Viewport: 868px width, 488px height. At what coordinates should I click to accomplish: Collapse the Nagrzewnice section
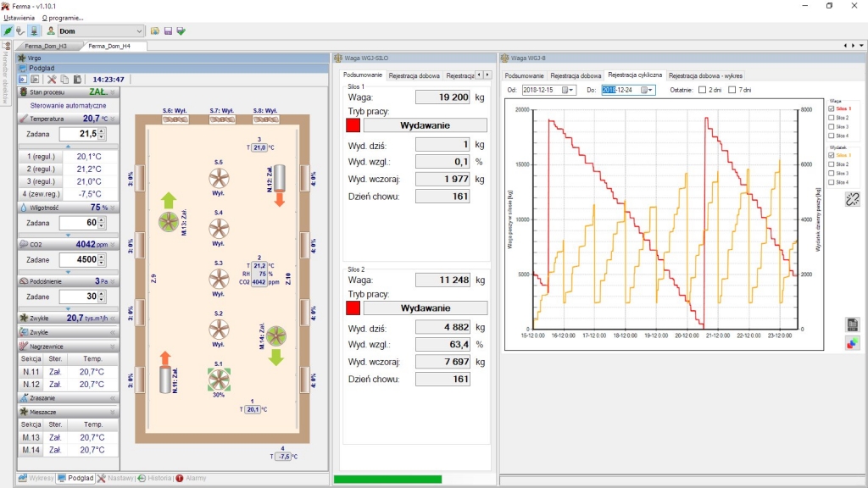[x=112, y=346]
